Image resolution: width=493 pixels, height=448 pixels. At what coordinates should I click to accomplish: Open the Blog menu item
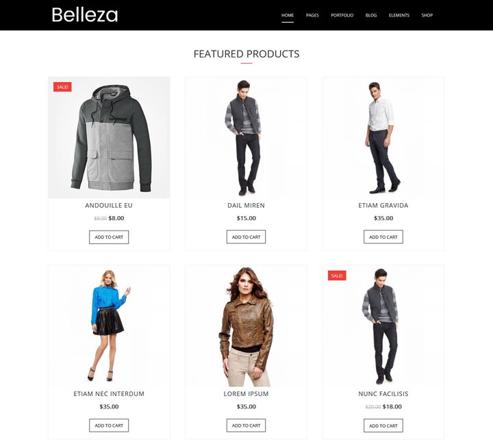(371, 15)
